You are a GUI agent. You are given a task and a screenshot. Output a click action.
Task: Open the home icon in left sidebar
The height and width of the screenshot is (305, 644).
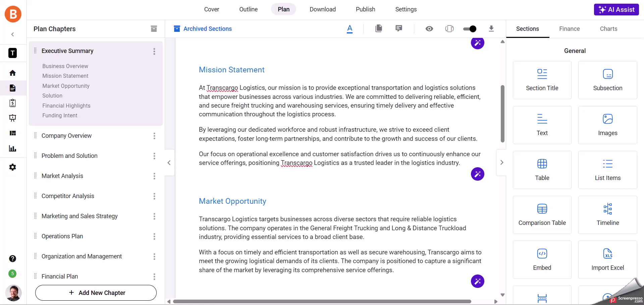(x=13, y=73)
